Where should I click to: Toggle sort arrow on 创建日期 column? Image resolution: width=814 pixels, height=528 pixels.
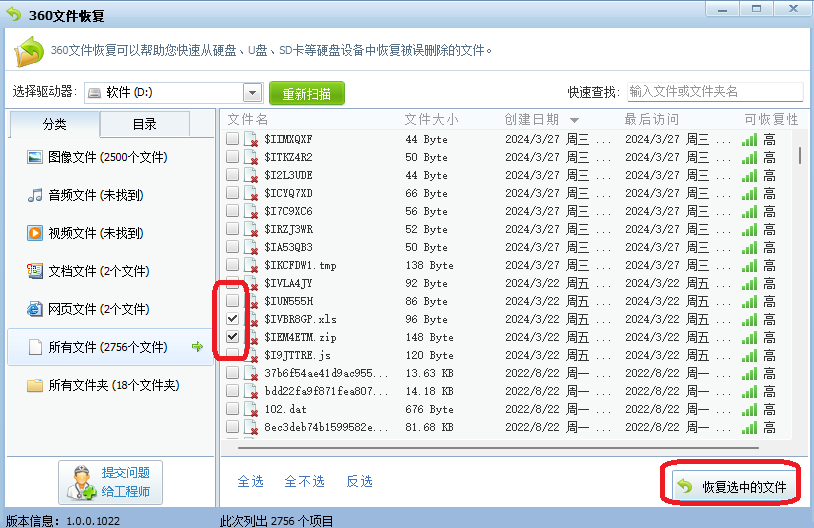pos(574,120)
